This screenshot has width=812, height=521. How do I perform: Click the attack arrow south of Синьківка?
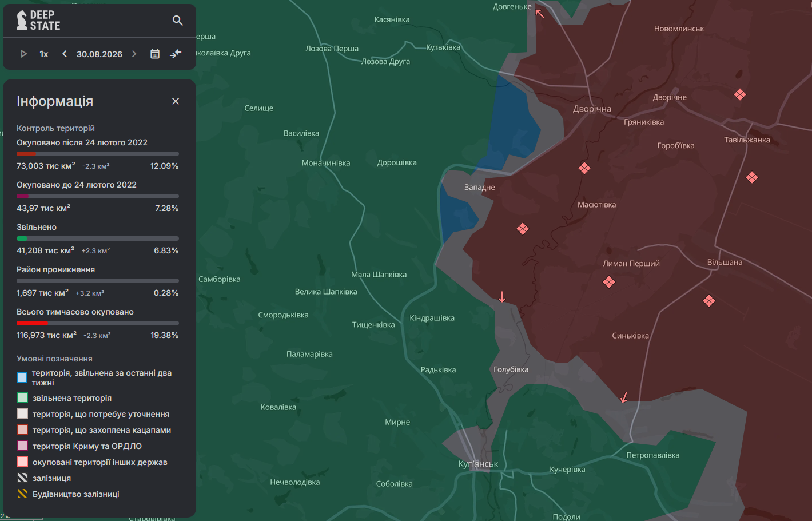(x=624, y=397)
